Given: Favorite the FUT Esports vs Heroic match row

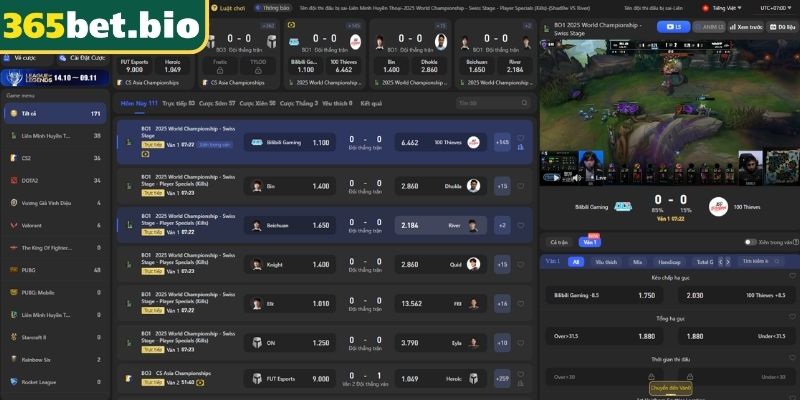Looking at the screenshot, I should click(520, 374).
